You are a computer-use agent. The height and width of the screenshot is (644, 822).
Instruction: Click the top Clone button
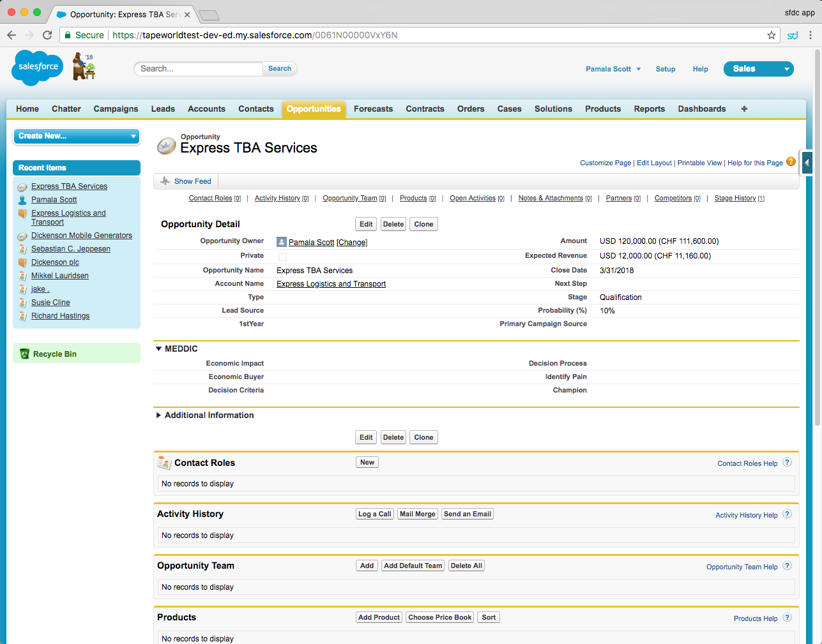pos(423,224)
